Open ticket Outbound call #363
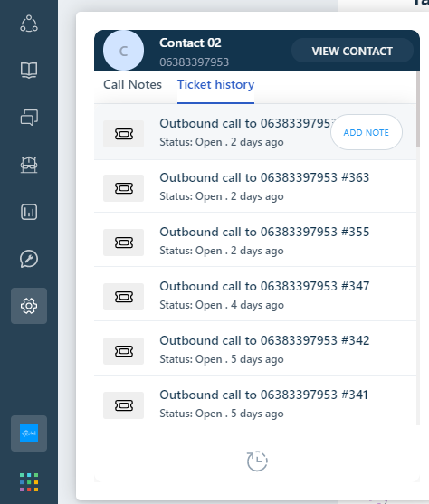This screenshot has height=504, width=429. point(255,186)
